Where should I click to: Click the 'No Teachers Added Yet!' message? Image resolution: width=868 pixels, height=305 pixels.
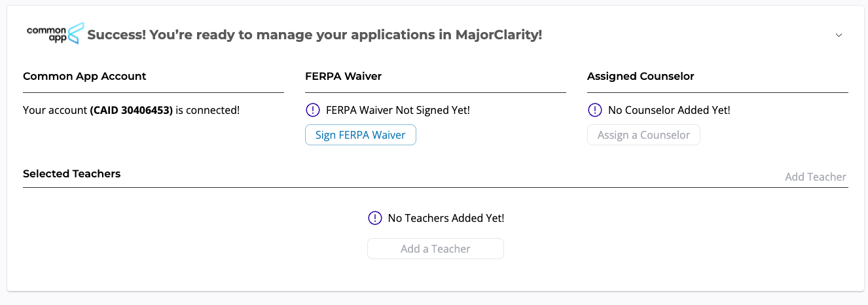point(446,218)
